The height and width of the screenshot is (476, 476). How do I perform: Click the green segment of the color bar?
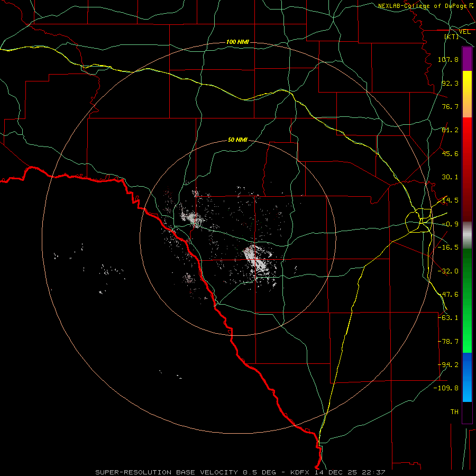(x=467, y=300)
